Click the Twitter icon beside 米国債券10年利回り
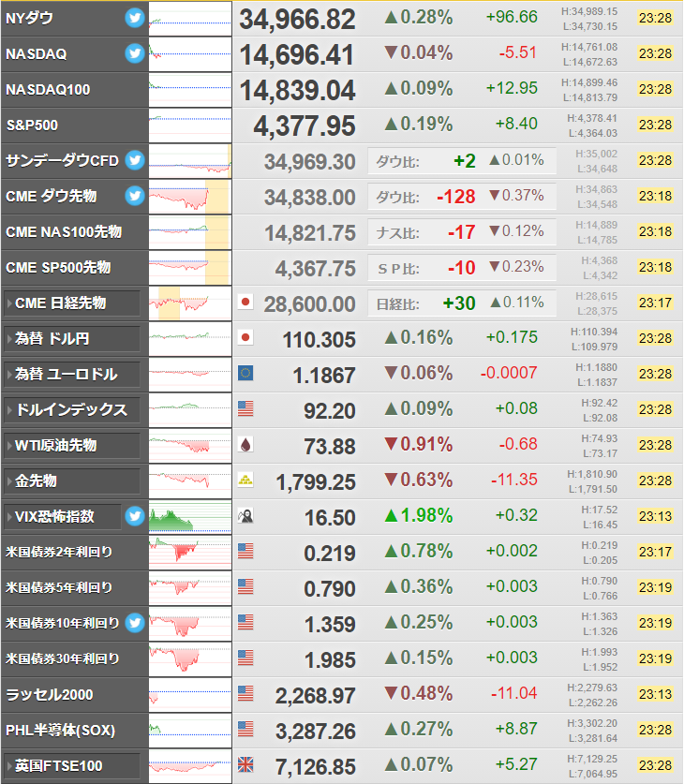 [135, 623]
